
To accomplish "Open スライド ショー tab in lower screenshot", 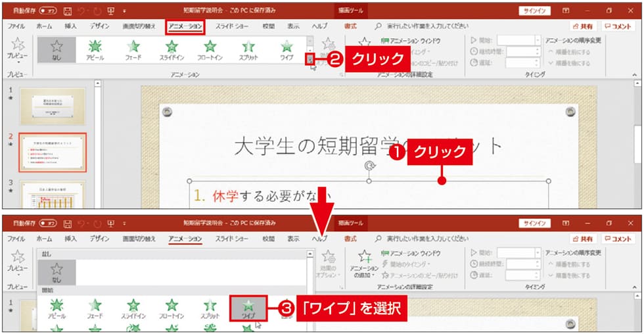I will pos(232,239).
